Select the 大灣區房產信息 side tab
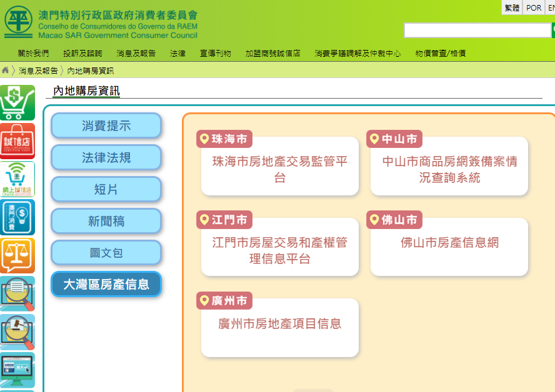 (x=106, y=285)
